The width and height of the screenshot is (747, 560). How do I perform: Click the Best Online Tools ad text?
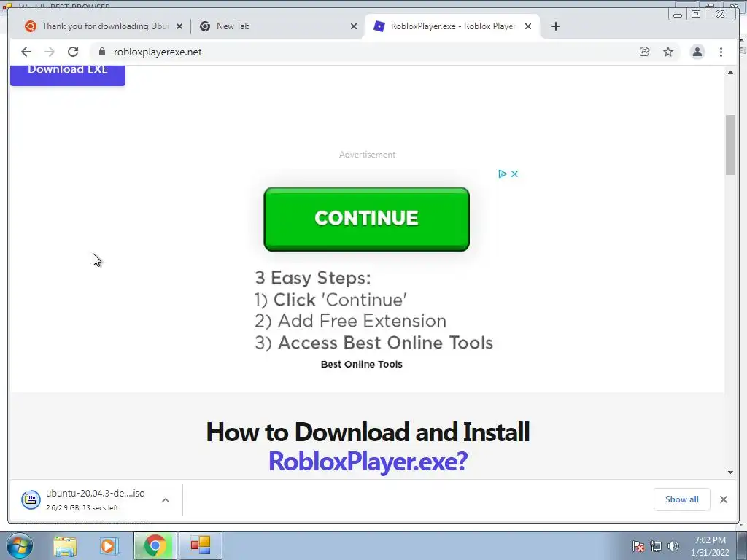pyautogui.click(x=362, y=365)
